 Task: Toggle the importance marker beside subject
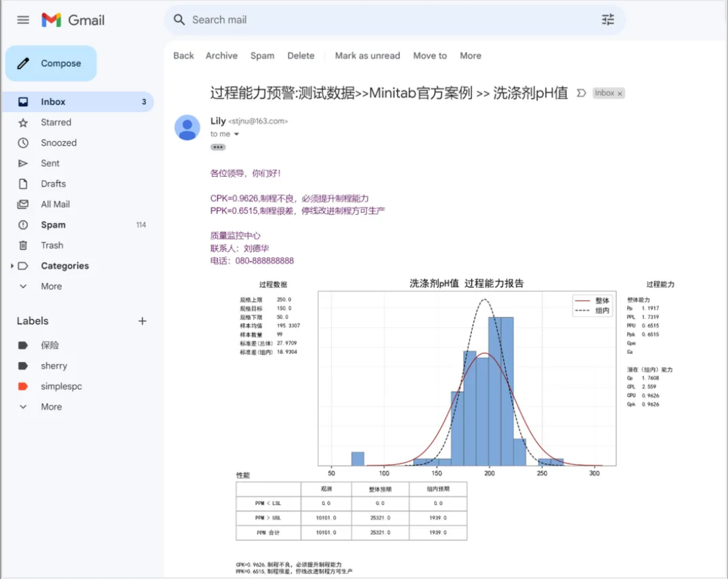coord(581,93)
